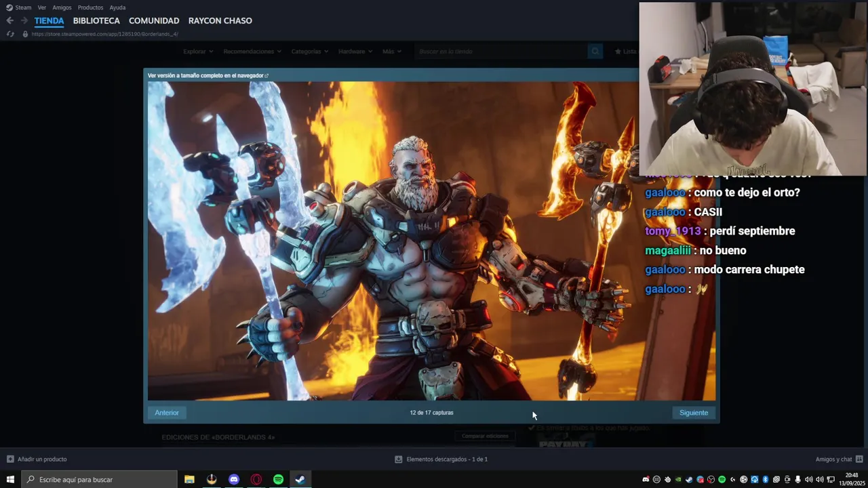This screenshot has height=488, width=868.
Task: Open the Ver menu
Action: [42, 7]
